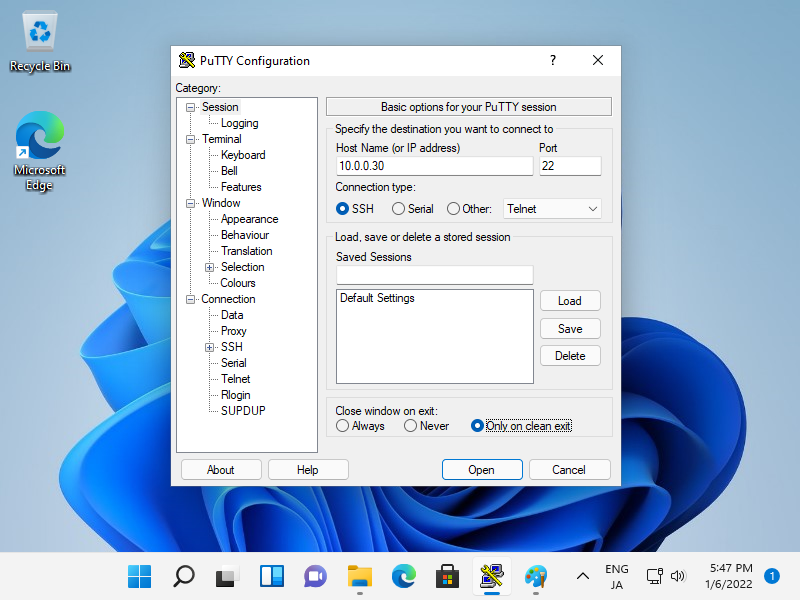
Task: Select the Colours category in tree
Action: 238,283
